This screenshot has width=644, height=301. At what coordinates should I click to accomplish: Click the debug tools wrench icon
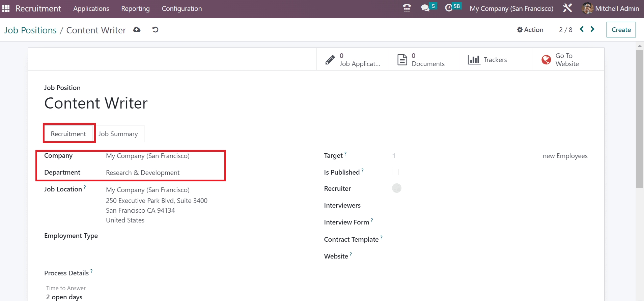(x=567, y=8)
